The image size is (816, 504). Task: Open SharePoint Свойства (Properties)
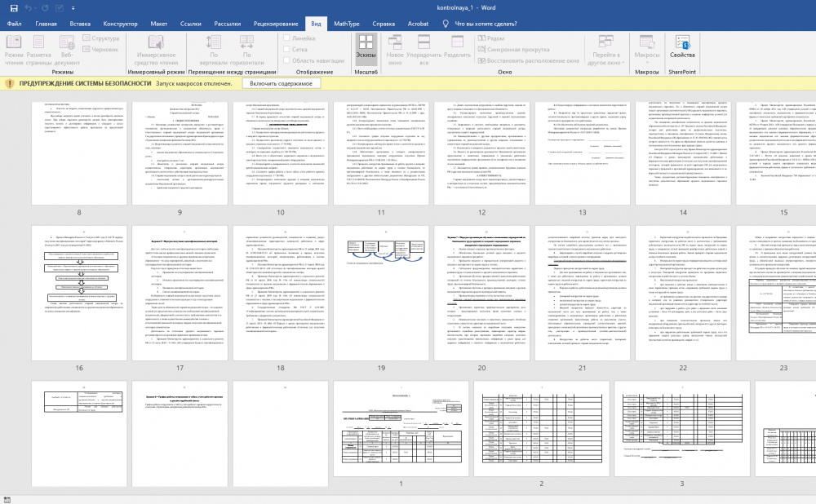click(682, 46)
